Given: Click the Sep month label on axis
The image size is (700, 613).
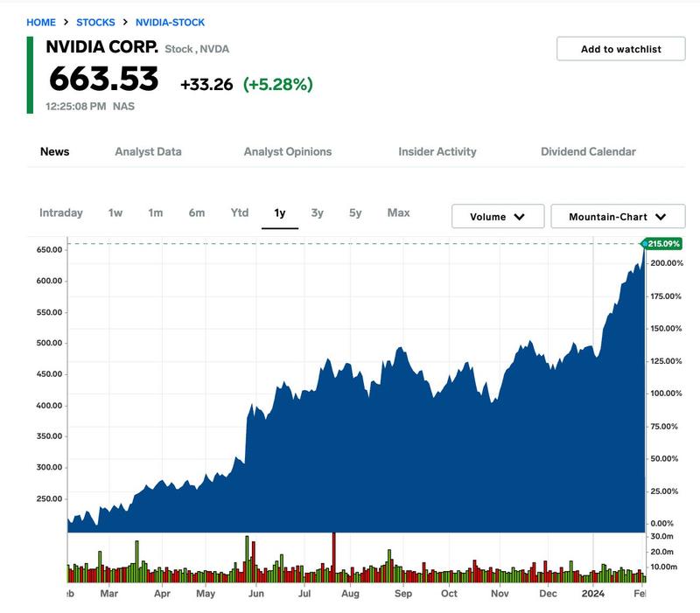Looking at the screenshot, I should (x=403, y=594).
